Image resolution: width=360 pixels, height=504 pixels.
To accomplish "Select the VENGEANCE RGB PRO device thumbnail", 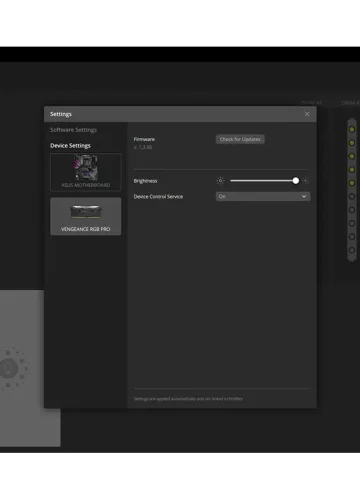I will click(86, 216).
